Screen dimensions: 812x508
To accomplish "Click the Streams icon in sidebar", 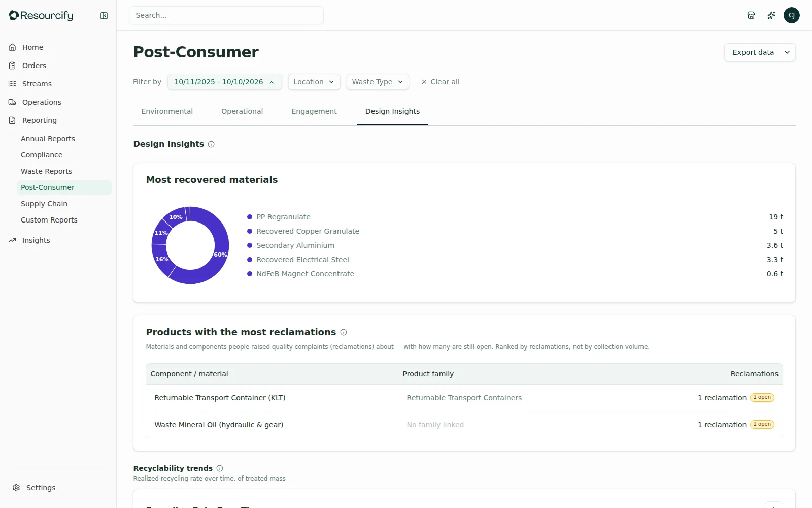I will pos(12,84).
